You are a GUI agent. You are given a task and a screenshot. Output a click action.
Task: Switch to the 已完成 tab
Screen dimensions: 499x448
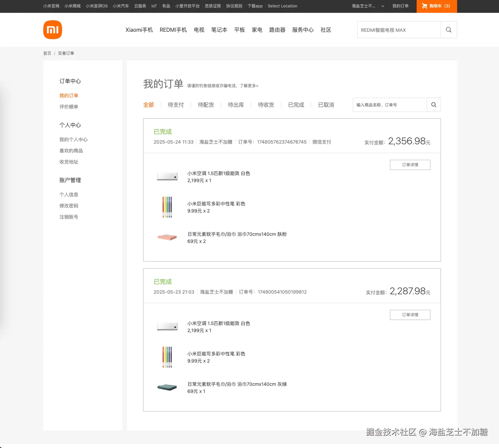(296, 105)
